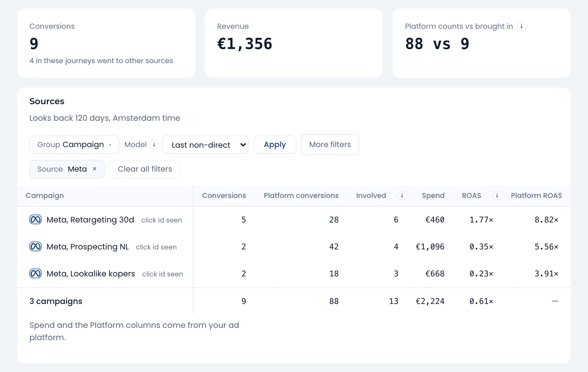The height and width of the screenshot is (372, 588).
Task: Select the Meta, Lookalike kopers campaign name
Action: click(91, 274)
